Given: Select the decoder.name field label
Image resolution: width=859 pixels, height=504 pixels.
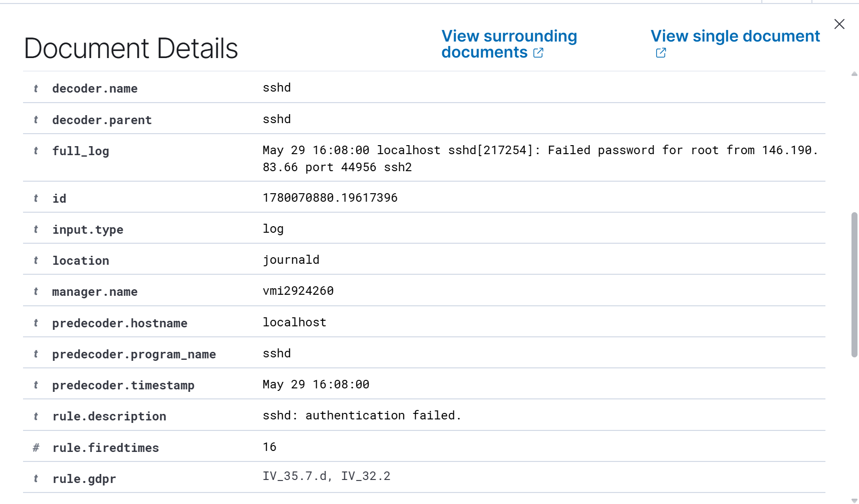Looking at the screenshot, I should pyautogui.click(x=95, y=89).
